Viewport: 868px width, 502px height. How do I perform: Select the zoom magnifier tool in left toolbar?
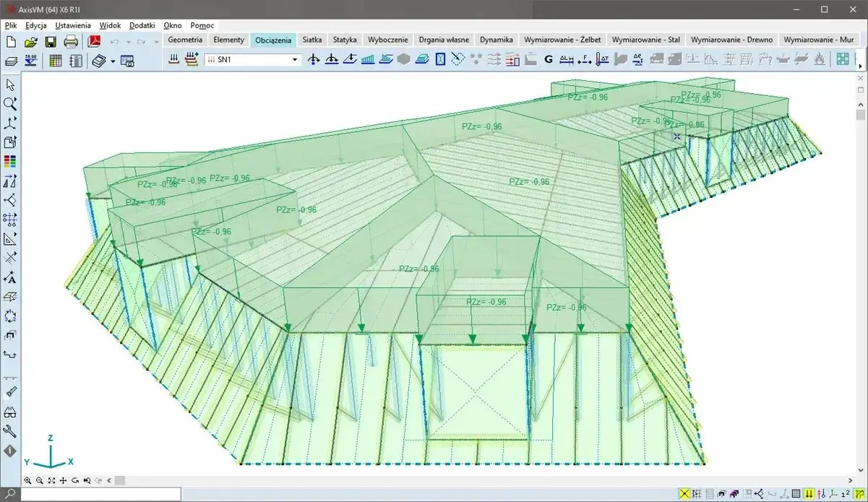10,104
